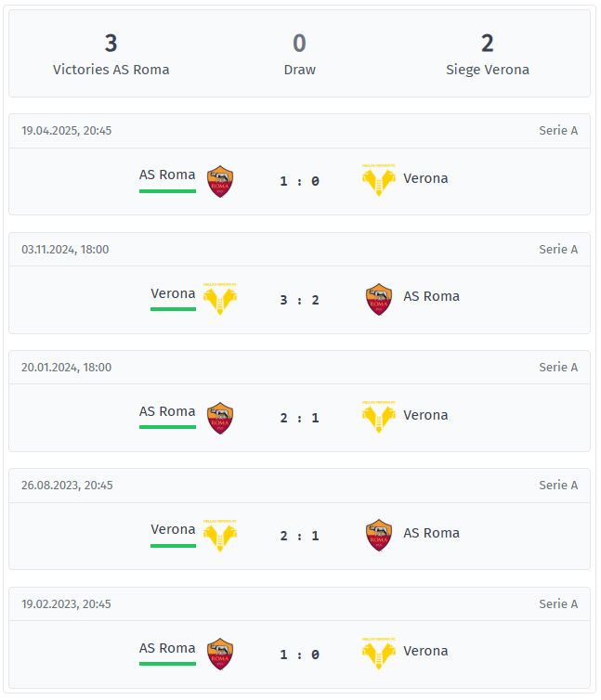Click Verona crest in 26.08.2023 match
This screenshot has width=601, height=700.
[x=220, y=536]
